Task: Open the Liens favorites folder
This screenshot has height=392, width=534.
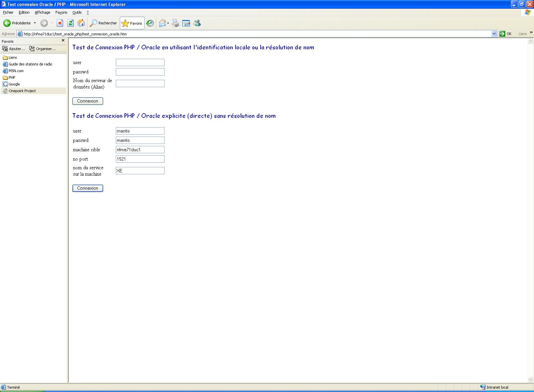Action: pos(10,57)
